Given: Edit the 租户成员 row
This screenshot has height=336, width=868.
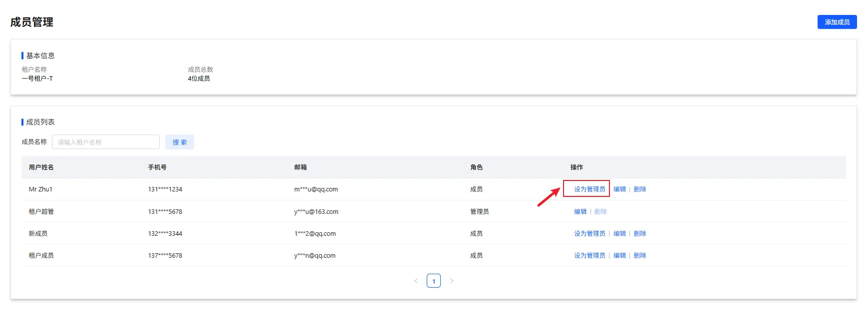Looking at the screenshot, I should (x=619, y=256).
